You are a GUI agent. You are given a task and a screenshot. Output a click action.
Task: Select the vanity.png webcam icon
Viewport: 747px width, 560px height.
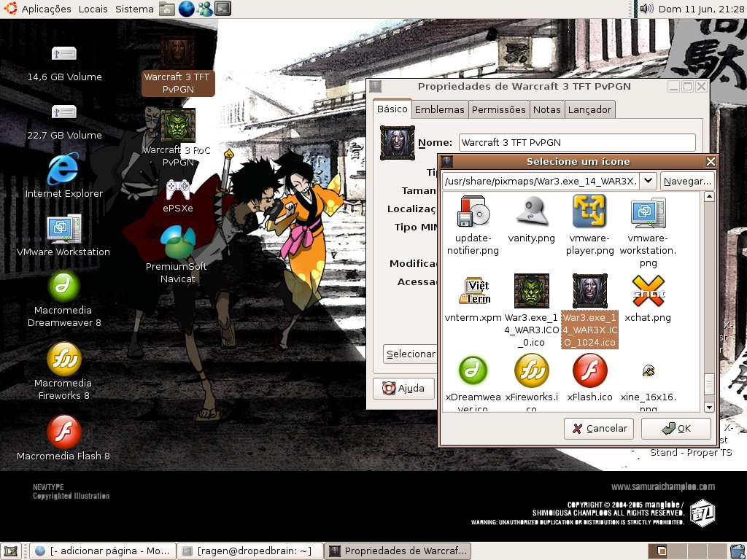pyautogui.click(x=531, y=212)
